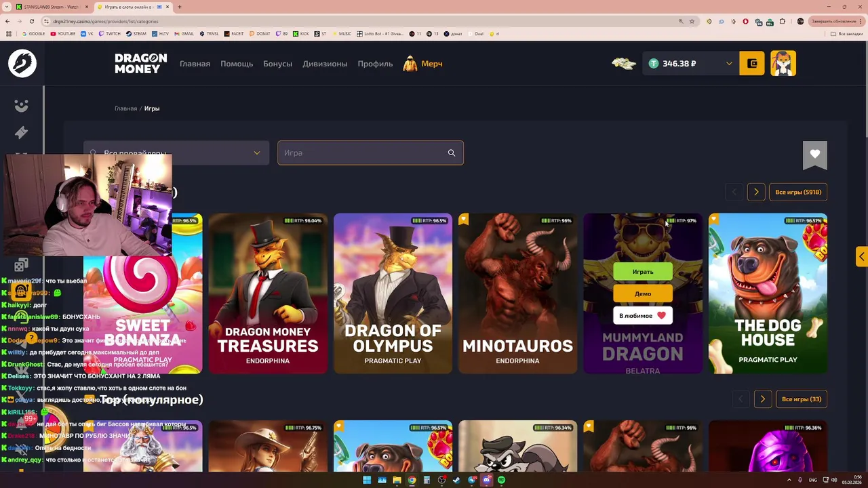868x488 pixels.
Task: Open the Мерч hoodie link
Action: pyautogui.click(x=422, y=64)
